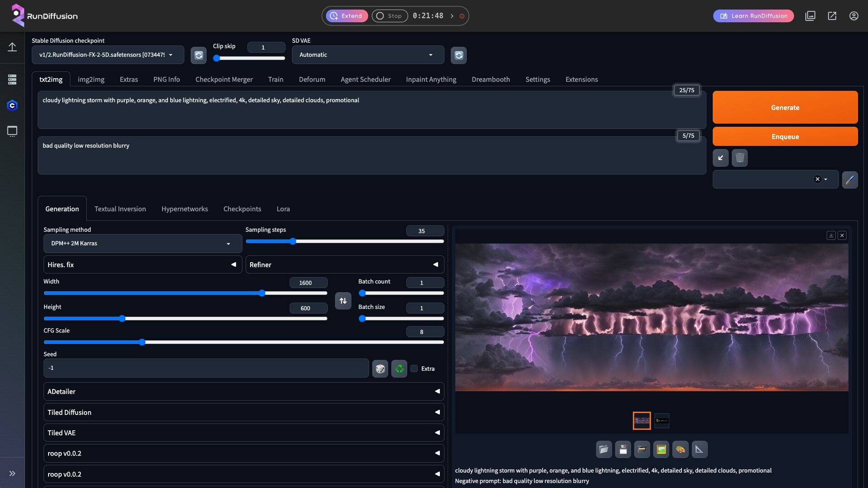Click the Sampling steps number field
Viewport: 868px width, 488px height.
coord(425,231)
